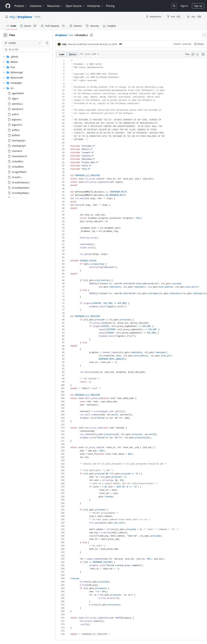Screen dimensions: 207x644
Task: Open the Pull requests tab
Action: pyautogui.click(x=53, y=26)
